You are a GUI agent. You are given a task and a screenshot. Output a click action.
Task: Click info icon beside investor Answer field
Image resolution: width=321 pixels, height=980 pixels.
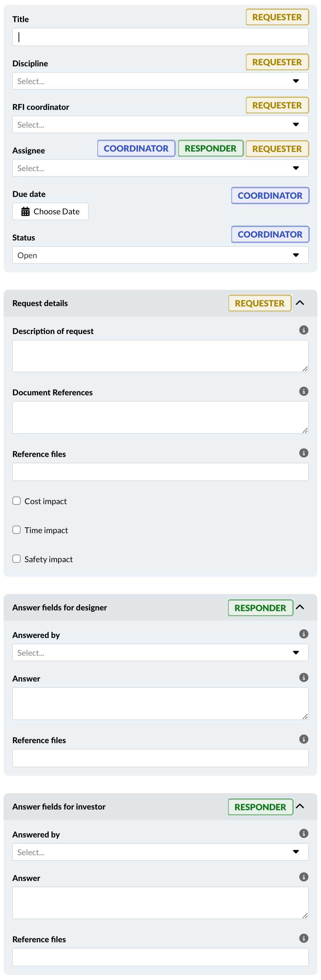coord(304,877)
